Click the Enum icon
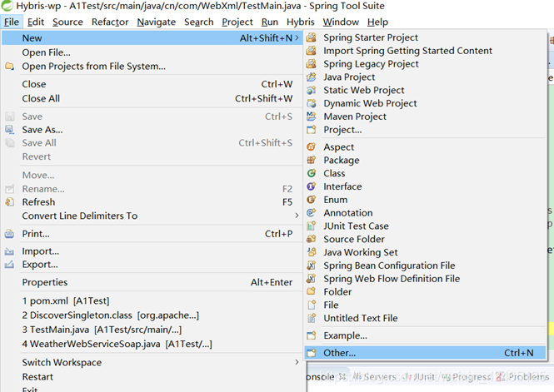This screenshot has height=392, width=554. 312,200
